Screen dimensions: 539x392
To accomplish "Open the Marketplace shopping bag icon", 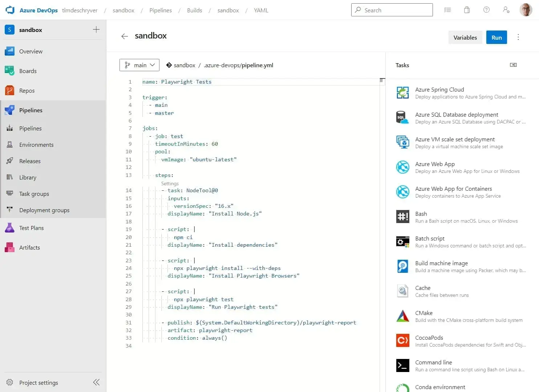I will point(467,10).
